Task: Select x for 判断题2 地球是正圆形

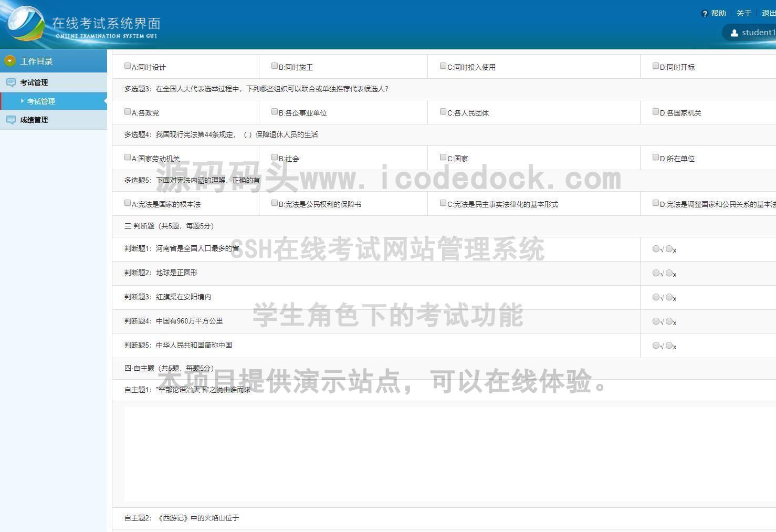Action: pyautogui.click(x=669, y=273)
